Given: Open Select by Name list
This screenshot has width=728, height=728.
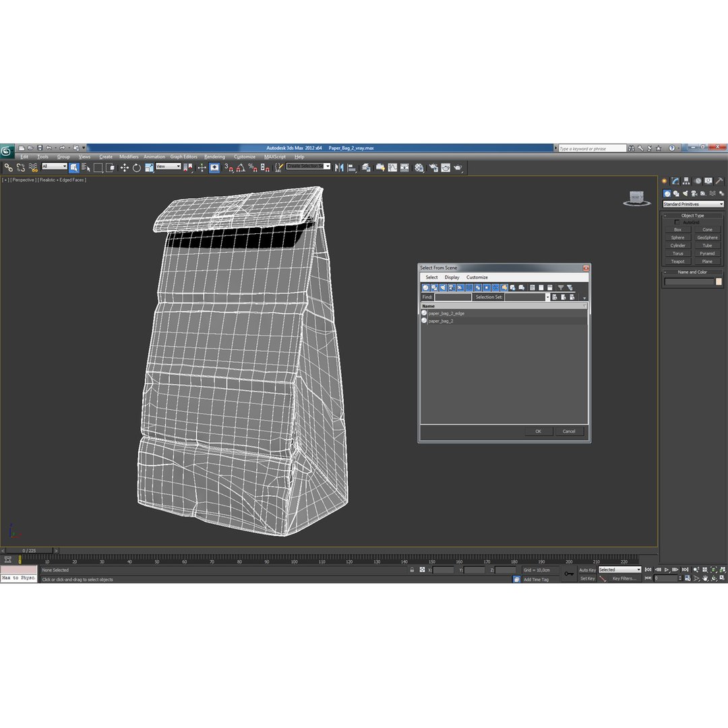Looking at the screenshot, I should 86,168.
